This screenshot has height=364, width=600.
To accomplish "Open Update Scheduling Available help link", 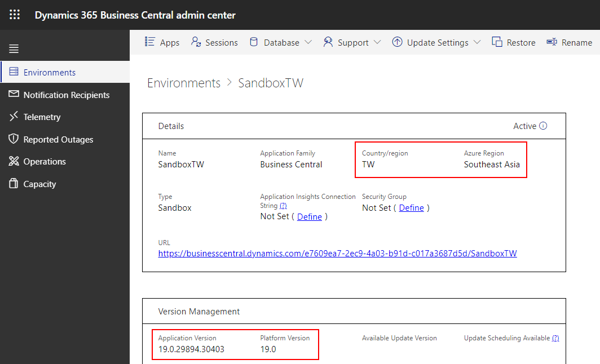I will click(555, 338).
